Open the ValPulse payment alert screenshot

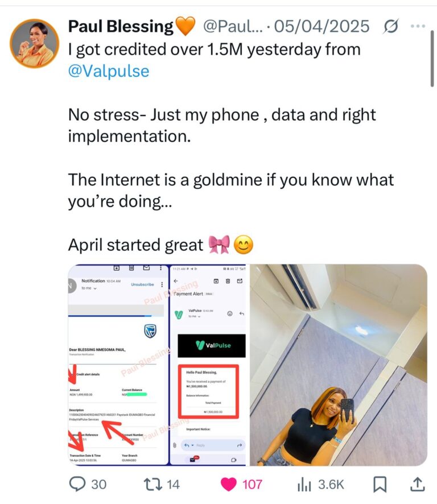point(208,365)
